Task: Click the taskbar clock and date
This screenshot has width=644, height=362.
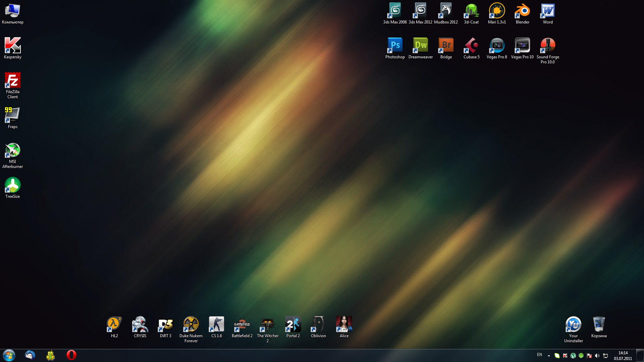Action: click(623, 356)
